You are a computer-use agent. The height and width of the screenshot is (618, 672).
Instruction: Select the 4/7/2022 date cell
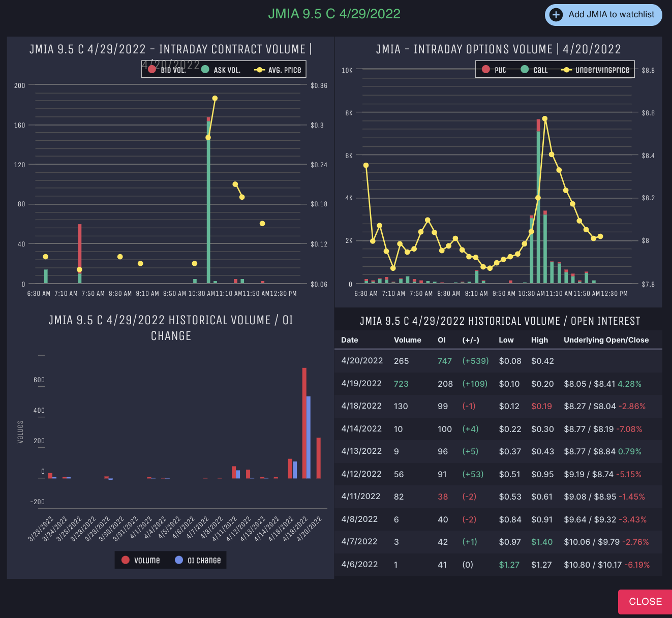[359, 542]
